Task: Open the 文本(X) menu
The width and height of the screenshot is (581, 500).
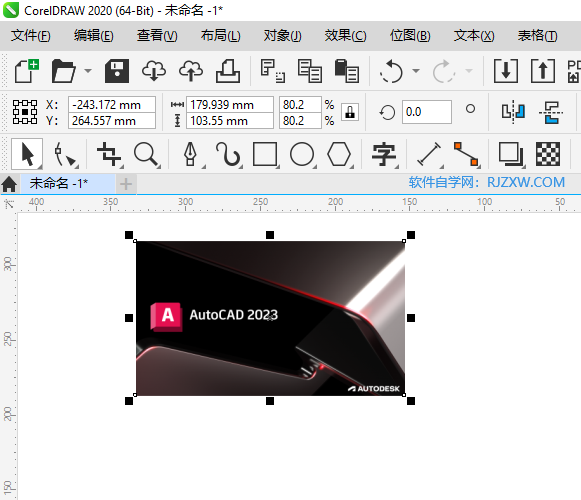Action: pos(474,36)
